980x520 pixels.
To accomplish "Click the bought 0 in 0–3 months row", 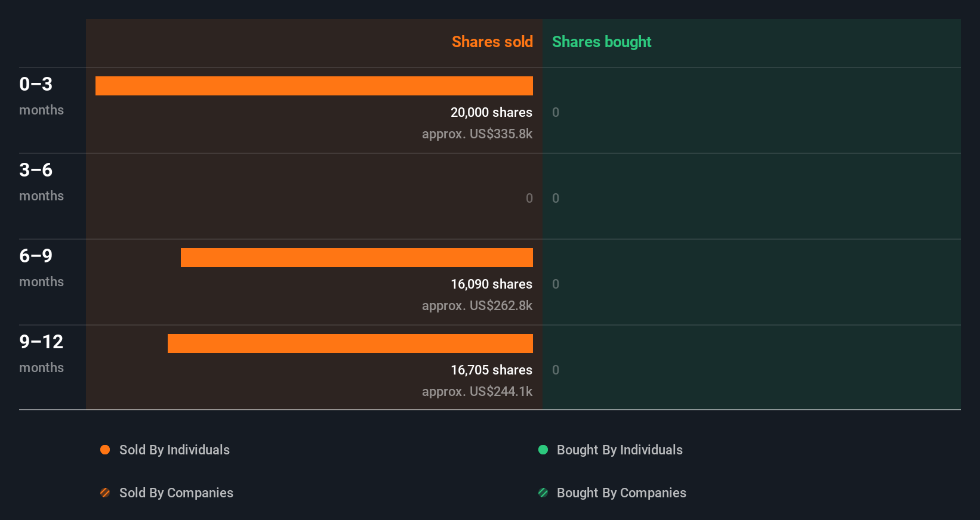I will [556, 112].
